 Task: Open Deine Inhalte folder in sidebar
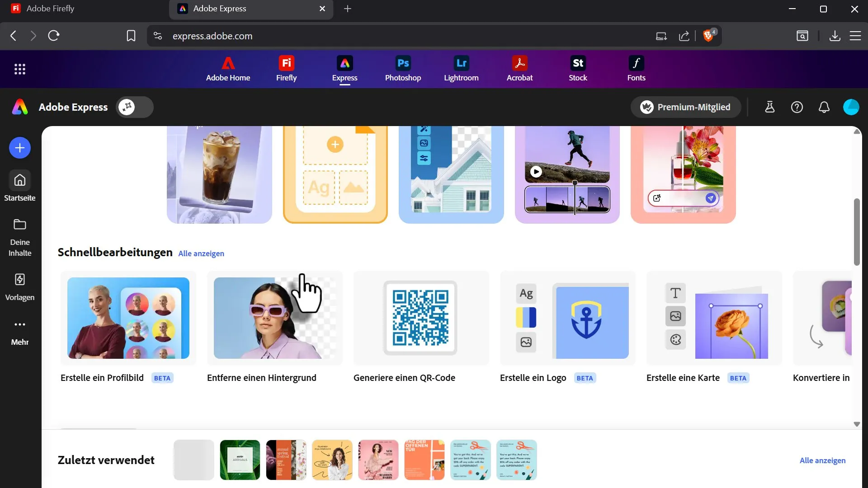(20, 237)
